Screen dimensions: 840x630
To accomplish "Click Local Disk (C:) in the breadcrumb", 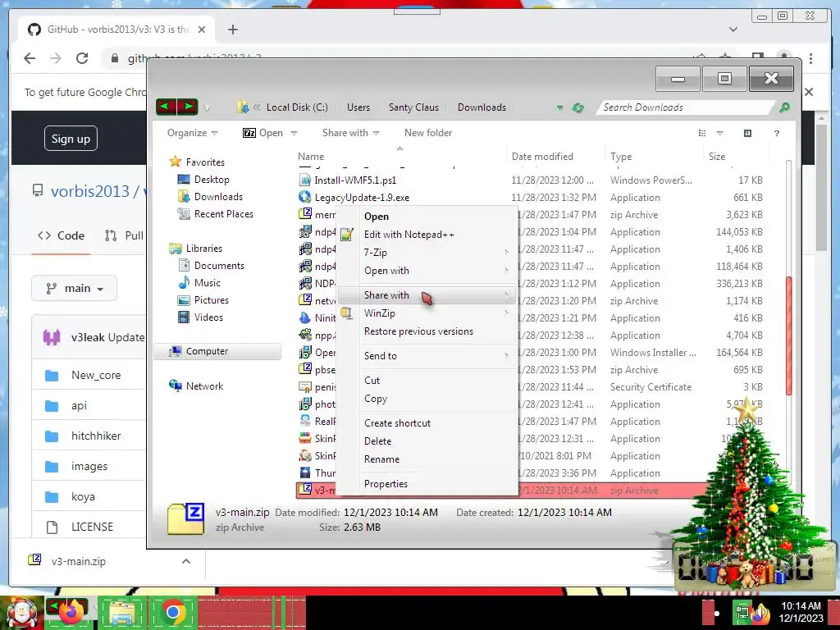I will click(297, 107).
